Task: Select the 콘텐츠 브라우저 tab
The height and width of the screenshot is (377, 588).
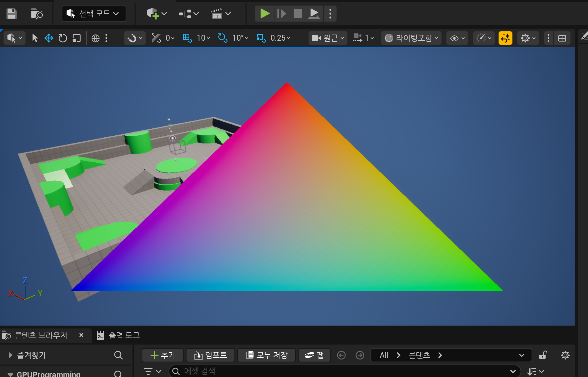Action: click(41, 335)
